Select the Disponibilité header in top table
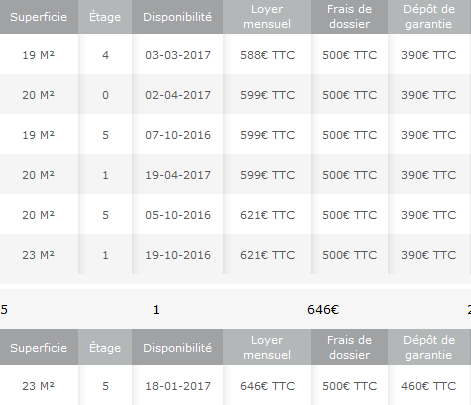 click(x=178, y=17)
